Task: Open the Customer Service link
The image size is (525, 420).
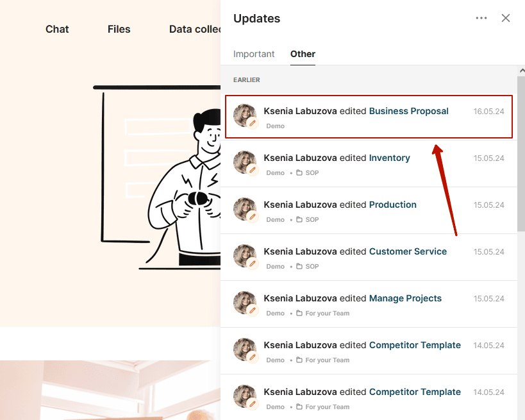Action: 408,251
